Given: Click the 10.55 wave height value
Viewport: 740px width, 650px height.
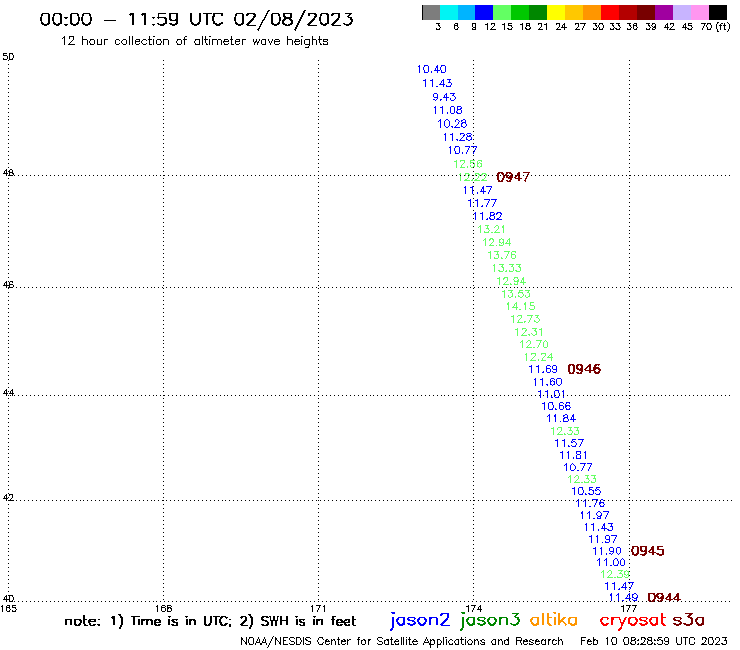Looking at the screenshot, I should tap(586, 491).
